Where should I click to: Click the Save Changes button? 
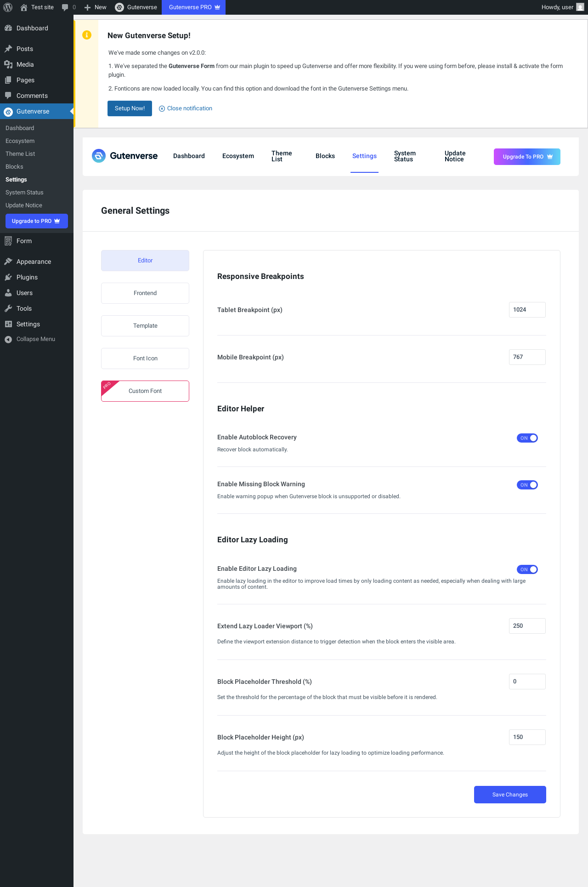(x=510, y=795)
